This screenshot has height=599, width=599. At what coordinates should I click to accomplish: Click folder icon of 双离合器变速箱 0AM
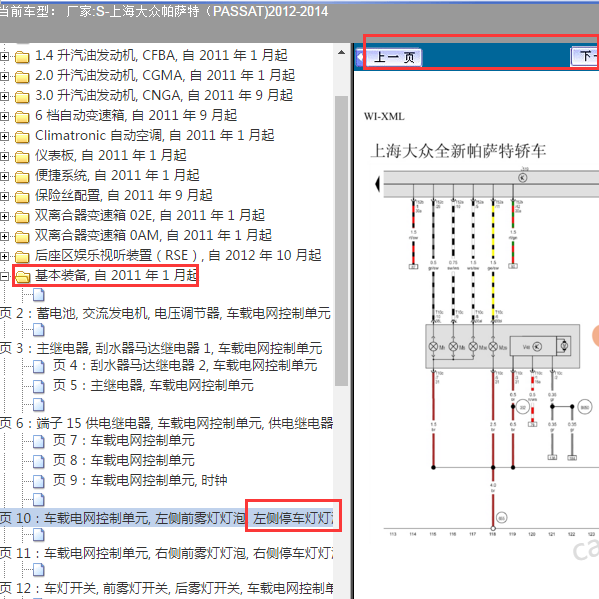tap(22, 236)
